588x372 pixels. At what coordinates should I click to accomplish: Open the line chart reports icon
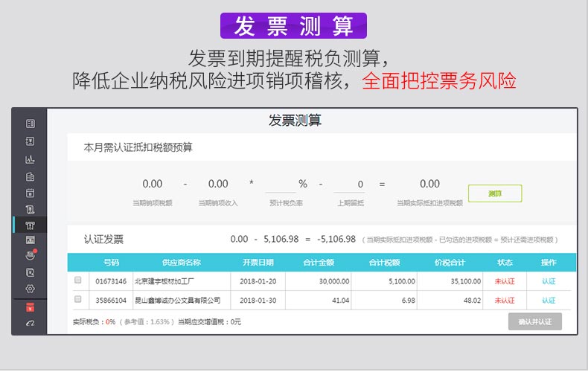(30, 159)
